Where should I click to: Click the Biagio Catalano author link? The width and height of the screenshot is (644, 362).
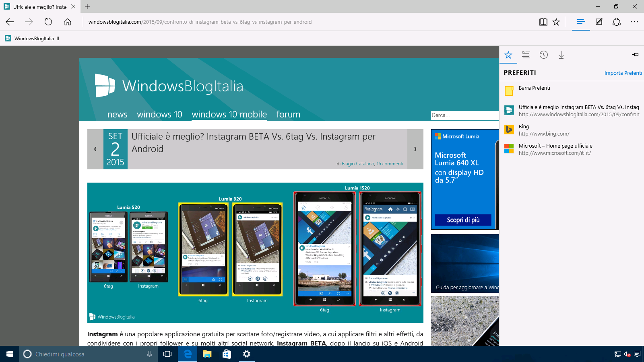pyautogui.click(x=358, y=164)
